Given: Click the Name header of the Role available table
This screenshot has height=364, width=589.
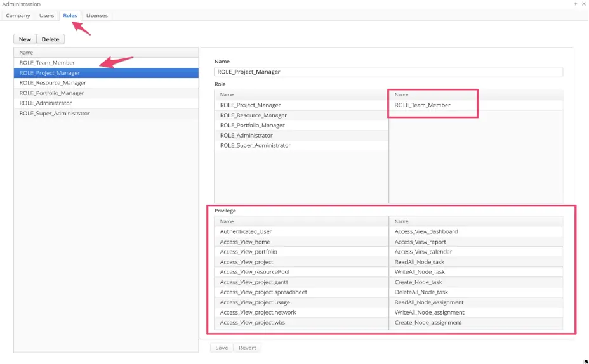Looking at the screenshot, I should click(301, 95).
